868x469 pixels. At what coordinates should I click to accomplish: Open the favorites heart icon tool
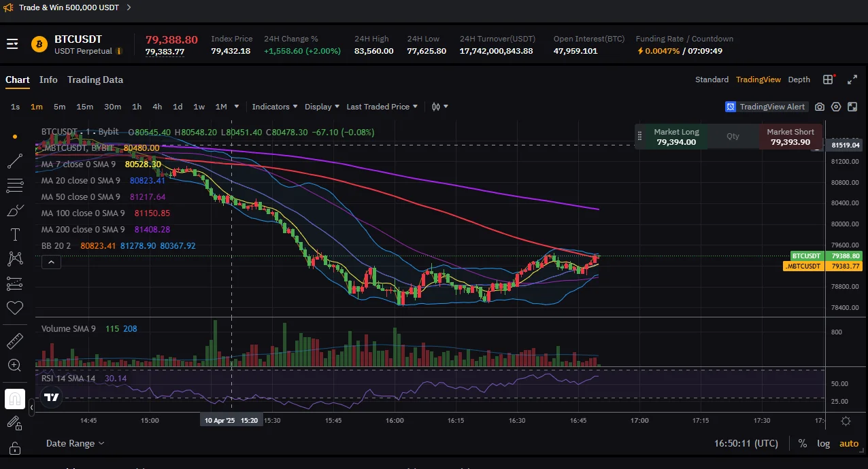pos(15,308)
